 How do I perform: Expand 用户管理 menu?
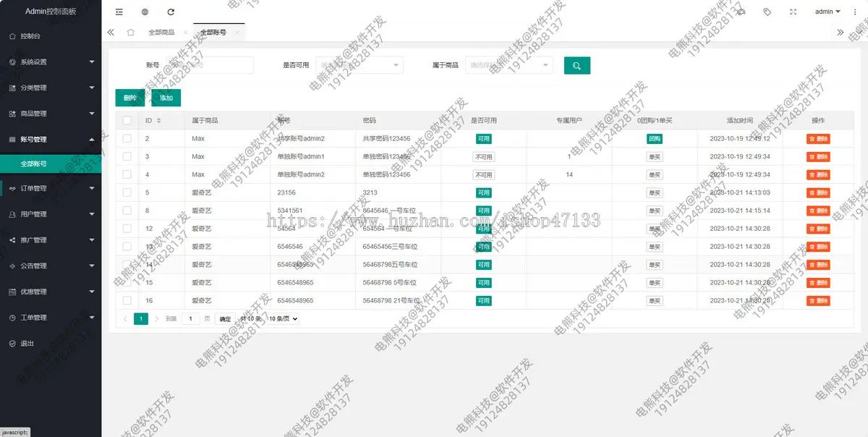[51, 214]
